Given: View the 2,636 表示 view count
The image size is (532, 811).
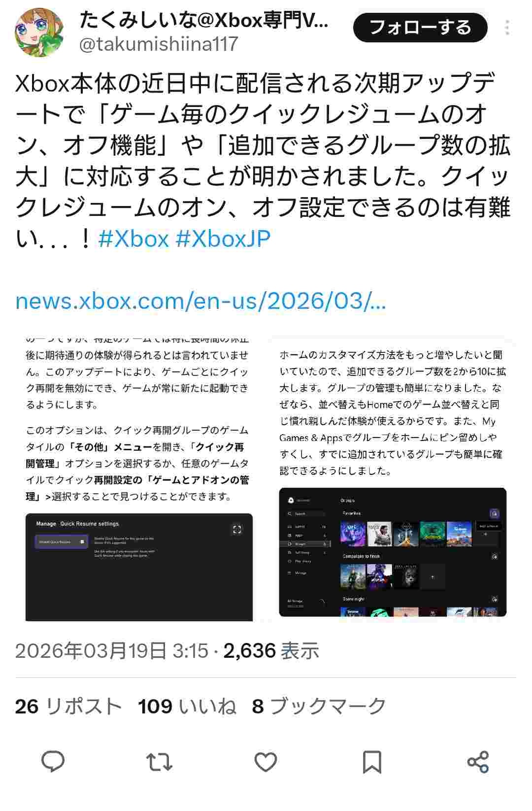Looking at the screenshot, I should [271, 651].
